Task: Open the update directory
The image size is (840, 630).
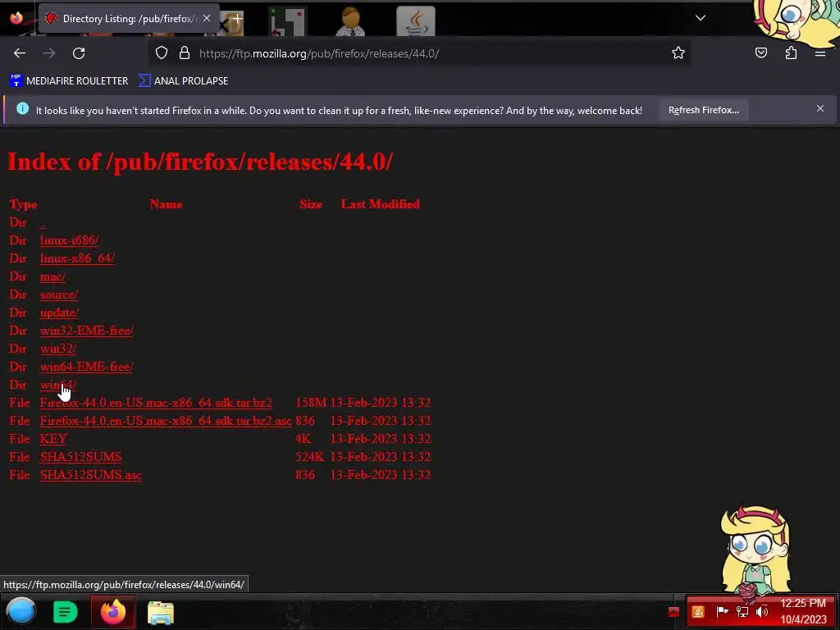Action: [x=59, y=313]
